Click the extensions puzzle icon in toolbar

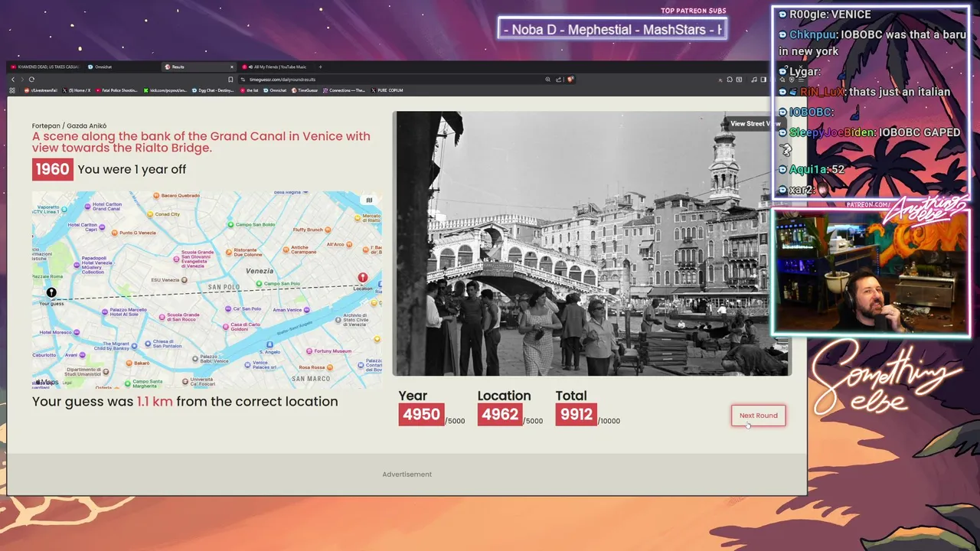(x=730, y=80)
